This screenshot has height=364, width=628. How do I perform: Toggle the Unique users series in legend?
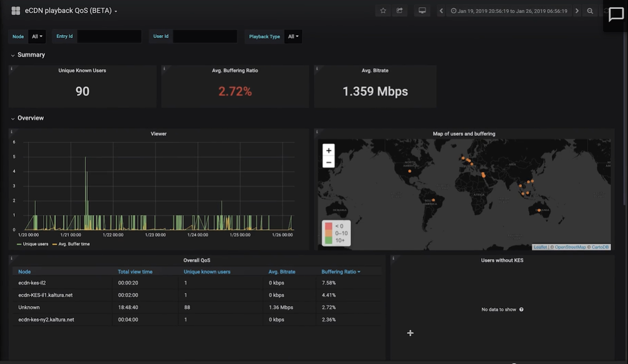[35, 244]
